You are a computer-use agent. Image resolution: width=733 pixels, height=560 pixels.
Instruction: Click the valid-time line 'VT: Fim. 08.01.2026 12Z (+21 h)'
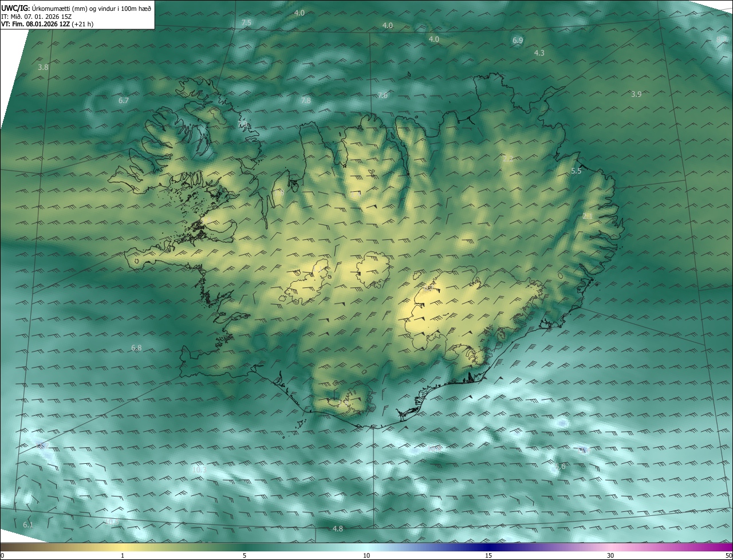(47, 24)
